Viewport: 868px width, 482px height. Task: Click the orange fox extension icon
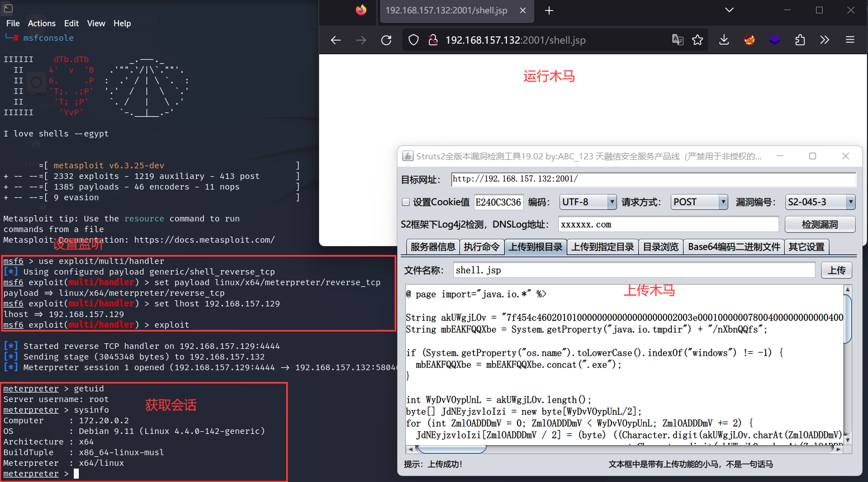pyautogui.click(x=750, y=40)
